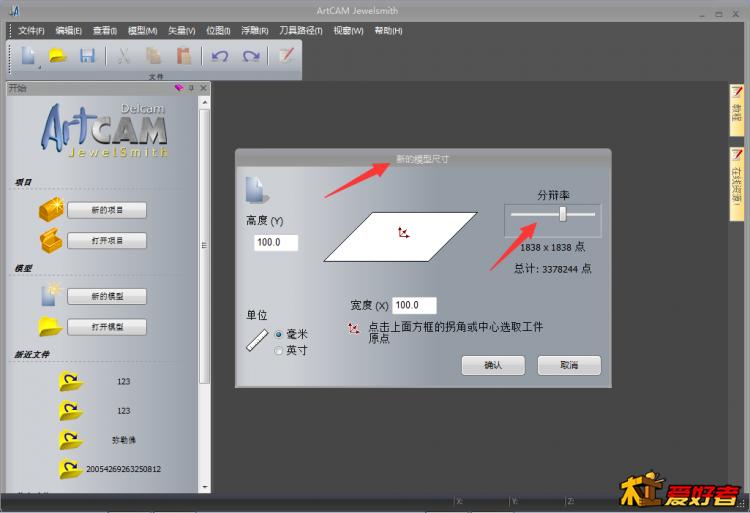Click the document icon in the model size dialog
The width and height of the screenshot is (750, 513).
coord(257,190)
